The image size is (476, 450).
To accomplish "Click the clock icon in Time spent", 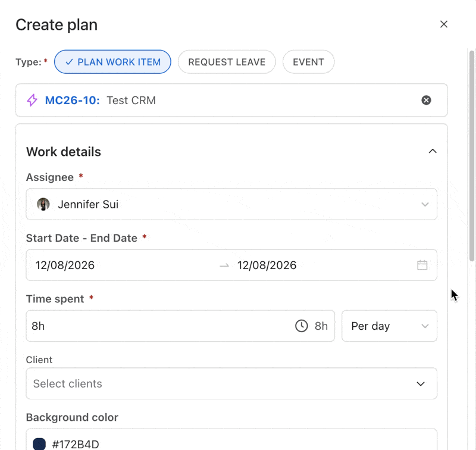I will pyautogui.click(x=302, y=326).
